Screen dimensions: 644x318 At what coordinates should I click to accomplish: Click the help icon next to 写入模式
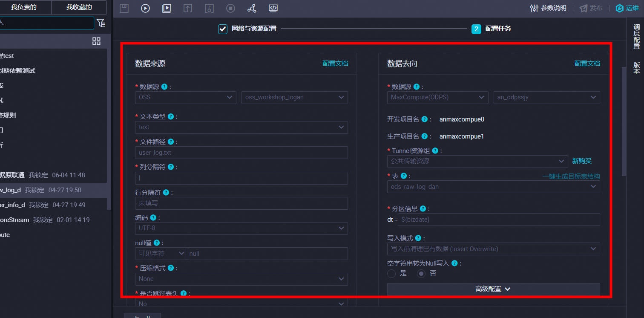(x=418, y=238)
